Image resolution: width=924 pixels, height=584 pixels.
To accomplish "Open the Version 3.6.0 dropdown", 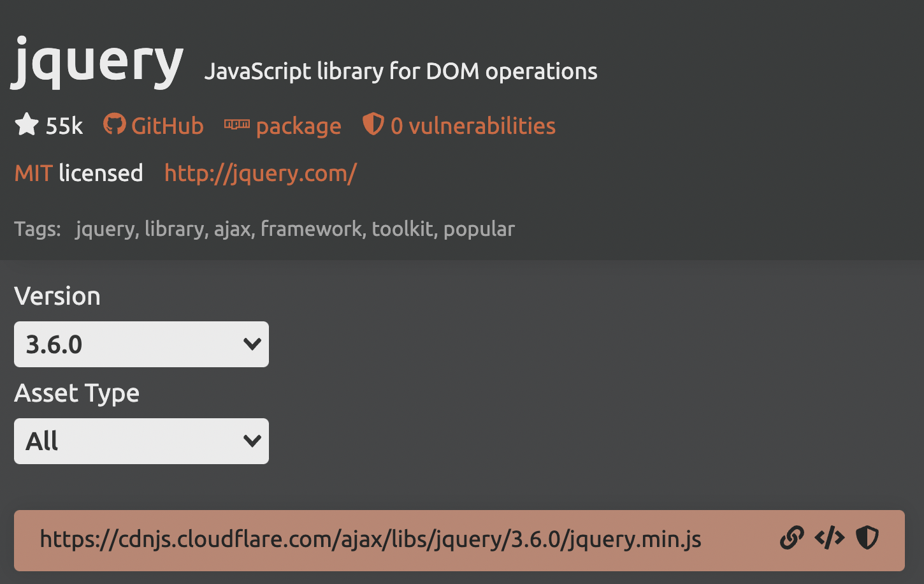I will pos(141,344).
